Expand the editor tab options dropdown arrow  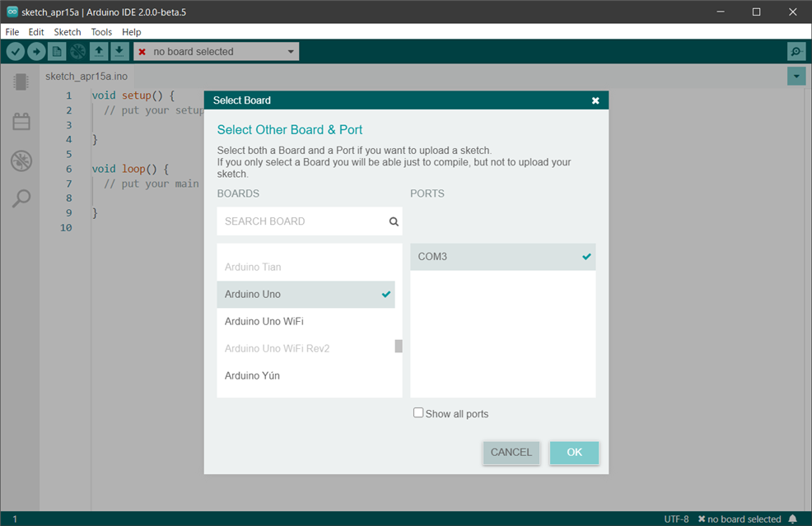click(x=796, y=76)
